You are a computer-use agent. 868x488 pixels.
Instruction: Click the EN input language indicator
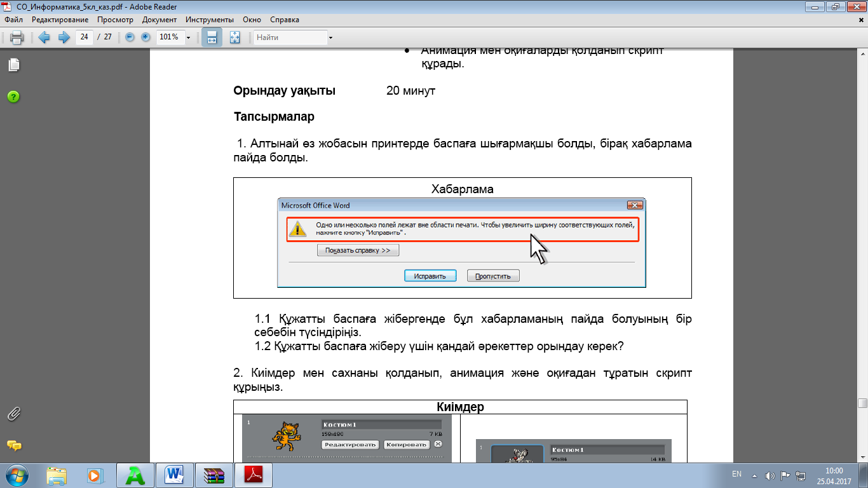coord(736,475)
